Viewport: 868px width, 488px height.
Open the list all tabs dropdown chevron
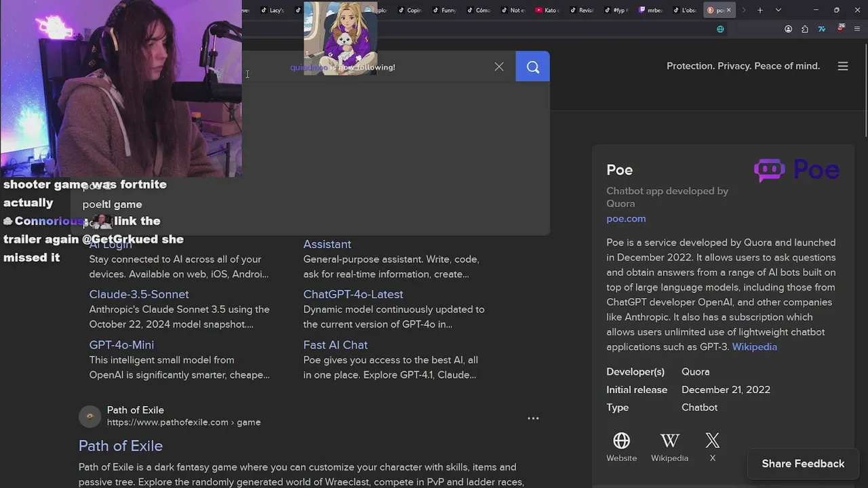pos(778,10)
